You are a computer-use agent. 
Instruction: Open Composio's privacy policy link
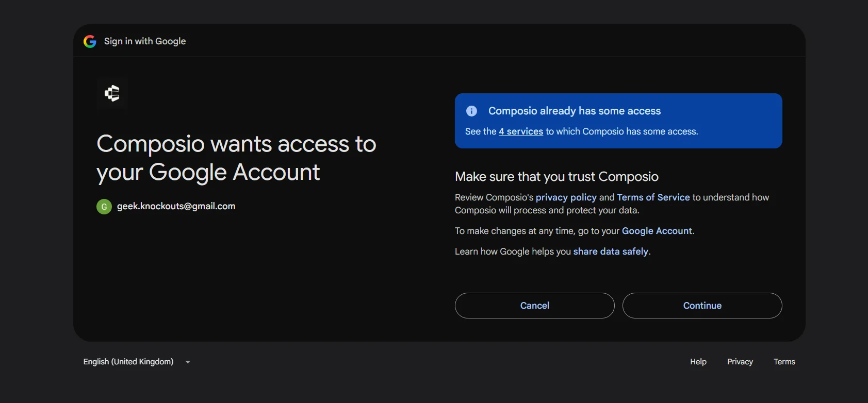point(566,197)
